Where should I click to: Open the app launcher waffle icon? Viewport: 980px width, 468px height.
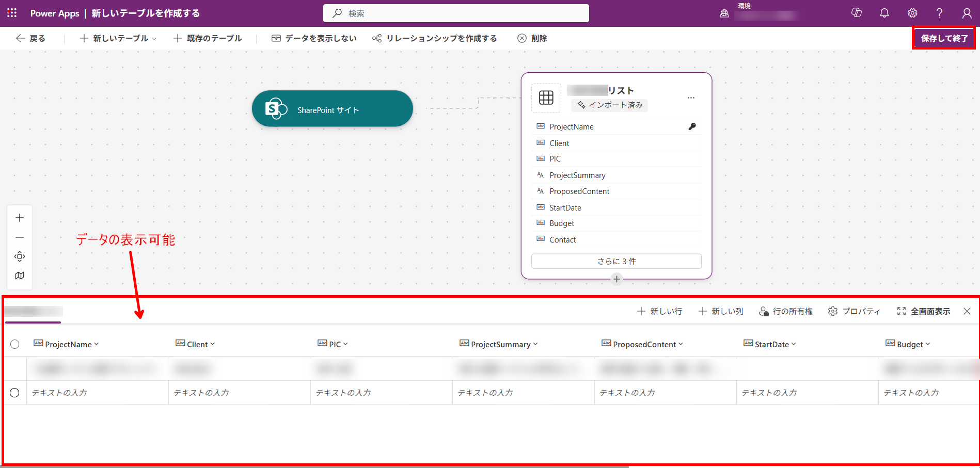(x=12, y=13)
